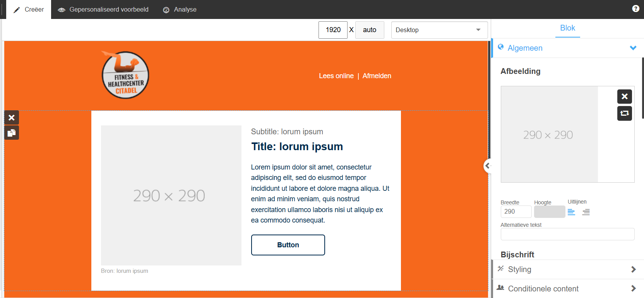Screen dimensions: 644x298
Task: Duplicate block with the copy icon
Action: [12, 133]
